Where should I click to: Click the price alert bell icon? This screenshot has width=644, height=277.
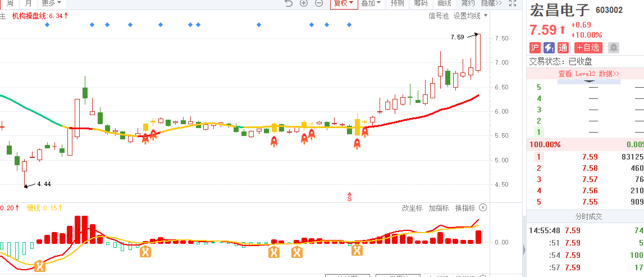(x=613, y=48)
